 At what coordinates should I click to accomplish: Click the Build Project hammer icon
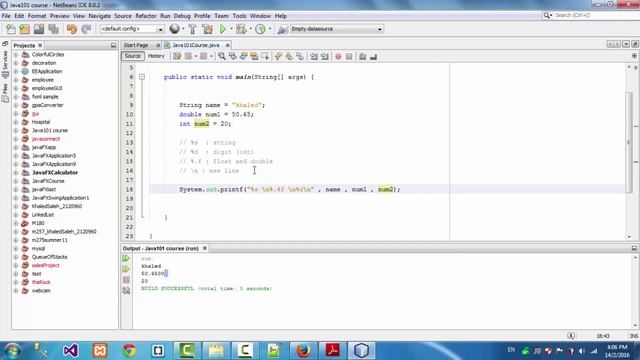(192, 29)
